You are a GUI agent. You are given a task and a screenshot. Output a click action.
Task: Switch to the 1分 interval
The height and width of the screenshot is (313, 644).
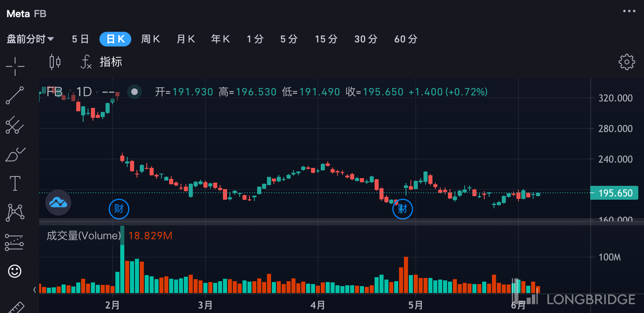[255, 39]
